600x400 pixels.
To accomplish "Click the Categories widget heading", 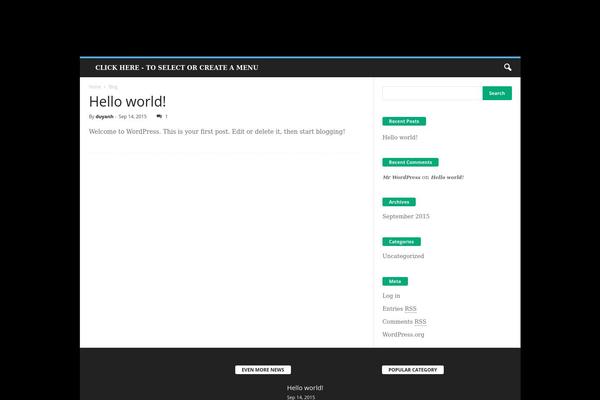I will click(401, 242).
